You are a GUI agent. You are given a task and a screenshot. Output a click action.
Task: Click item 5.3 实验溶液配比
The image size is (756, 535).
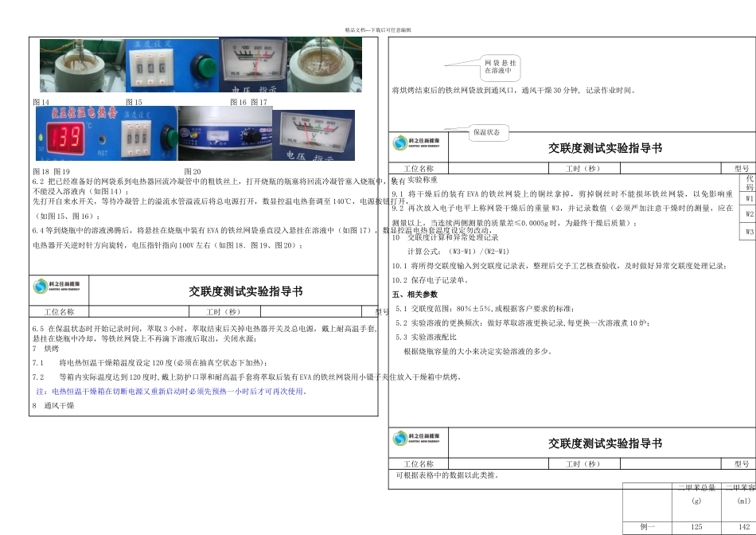click(x=427, y=338)
